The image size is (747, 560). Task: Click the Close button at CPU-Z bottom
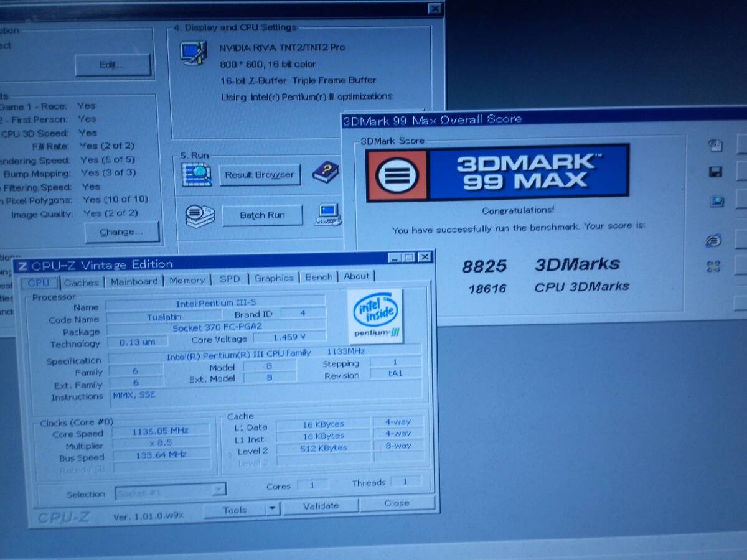click(397, 503)
